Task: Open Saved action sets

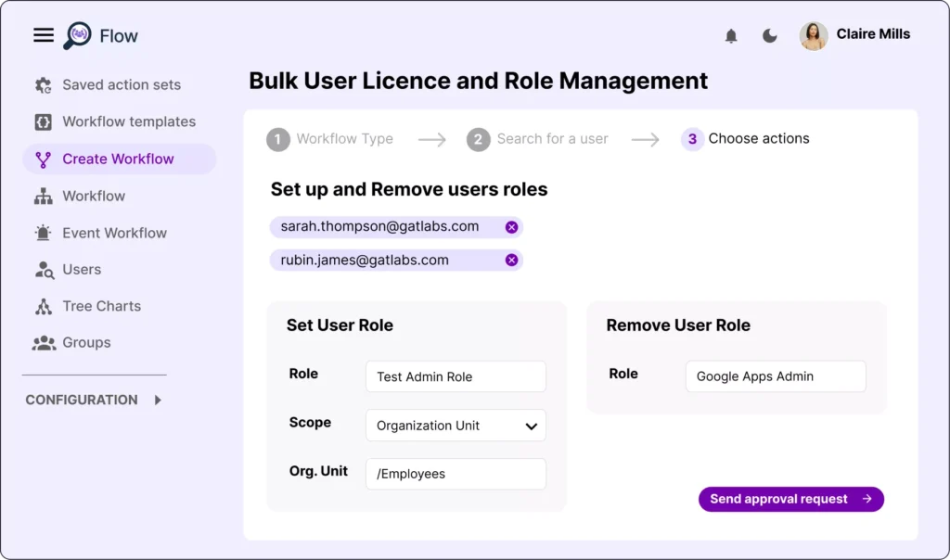Action: (x=121, y=84)
